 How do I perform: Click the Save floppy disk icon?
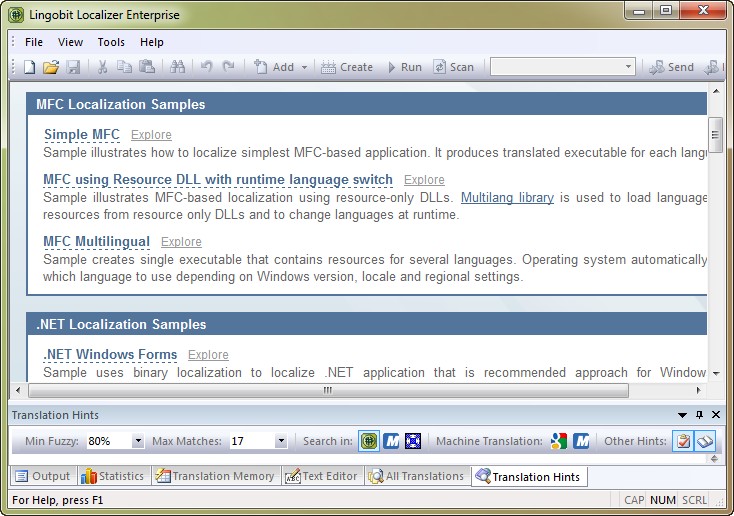pos(73,67)
